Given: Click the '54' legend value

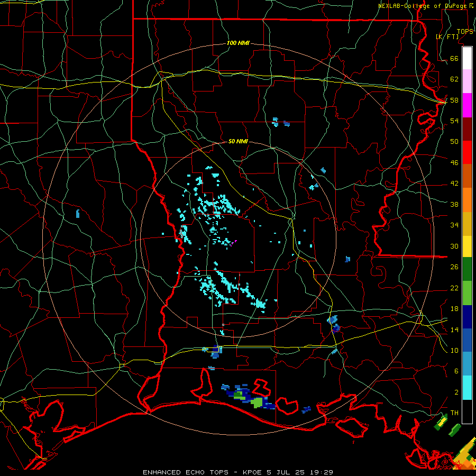Looking at the screenshot, I should click(x=454, y=121).
